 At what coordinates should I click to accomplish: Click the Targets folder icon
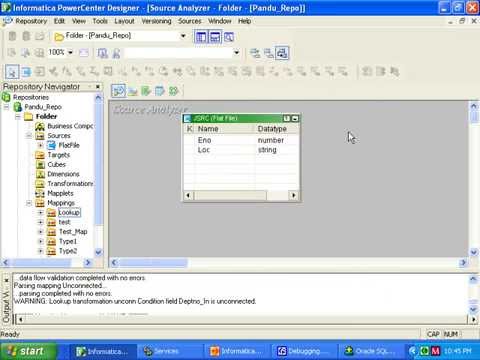(40, 155)
